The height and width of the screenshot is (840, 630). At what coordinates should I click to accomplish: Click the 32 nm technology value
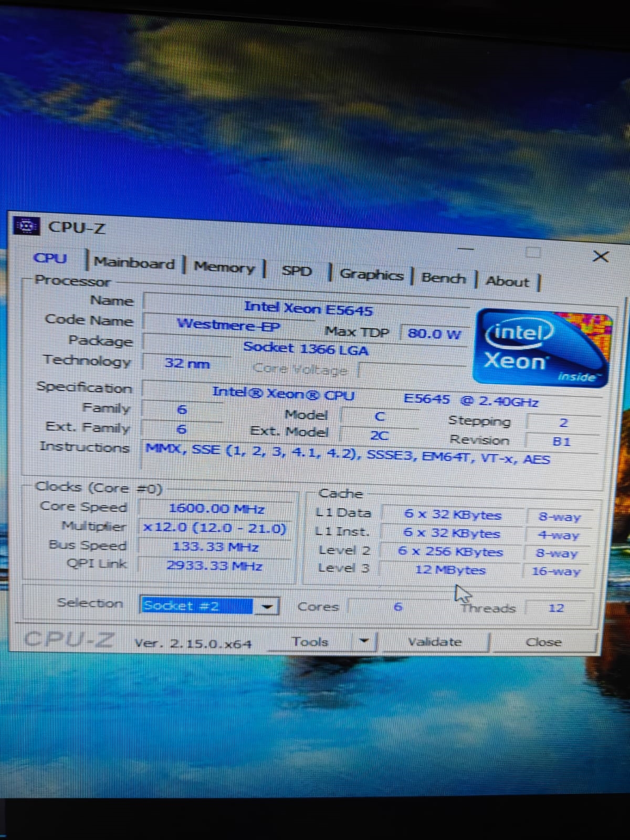[x=187, y=363]
